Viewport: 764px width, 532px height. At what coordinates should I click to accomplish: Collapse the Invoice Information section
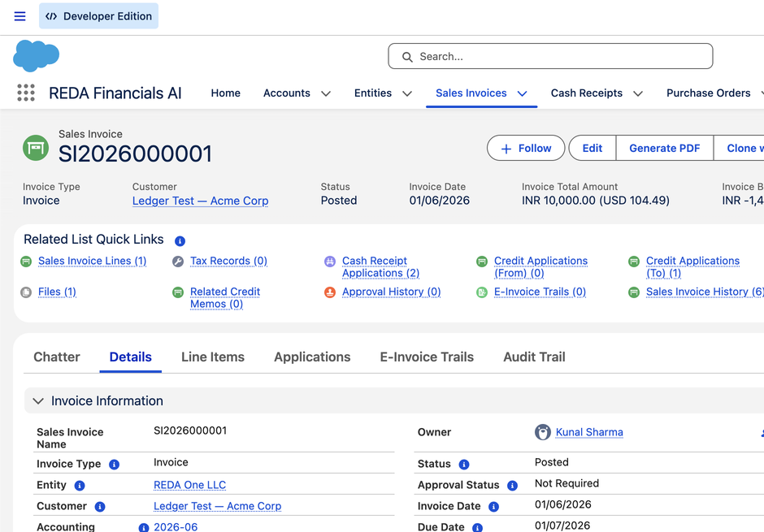point(38,401)
